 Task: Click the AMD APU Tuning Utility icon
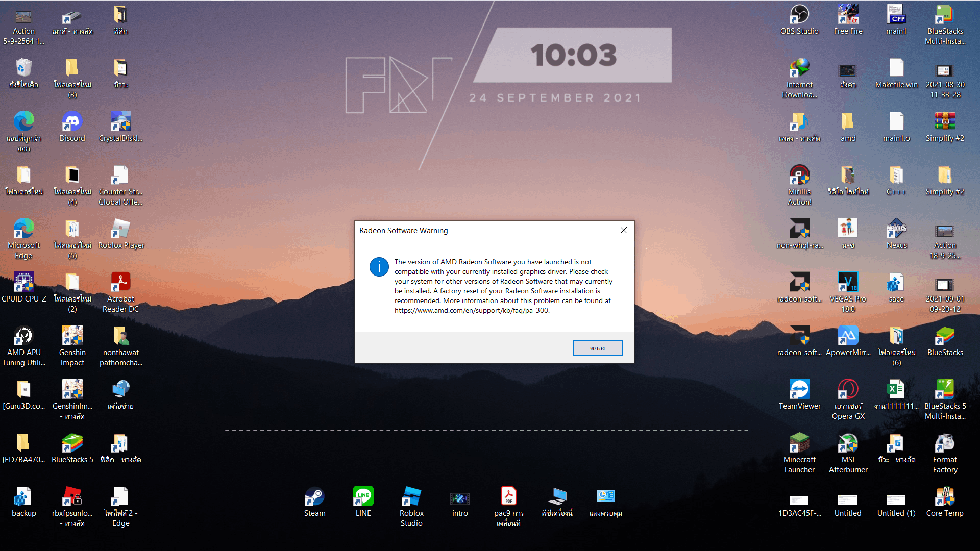23,336
